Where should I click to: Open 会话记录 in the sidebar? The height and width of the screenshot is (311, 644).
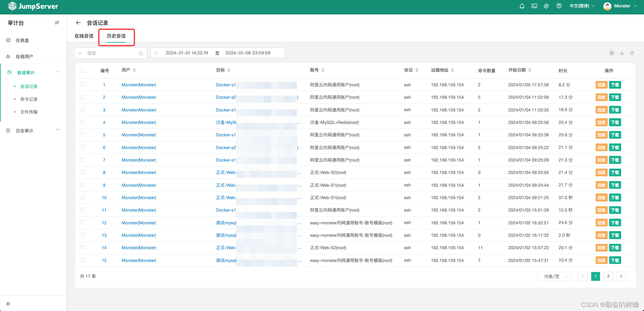(29, 86)
